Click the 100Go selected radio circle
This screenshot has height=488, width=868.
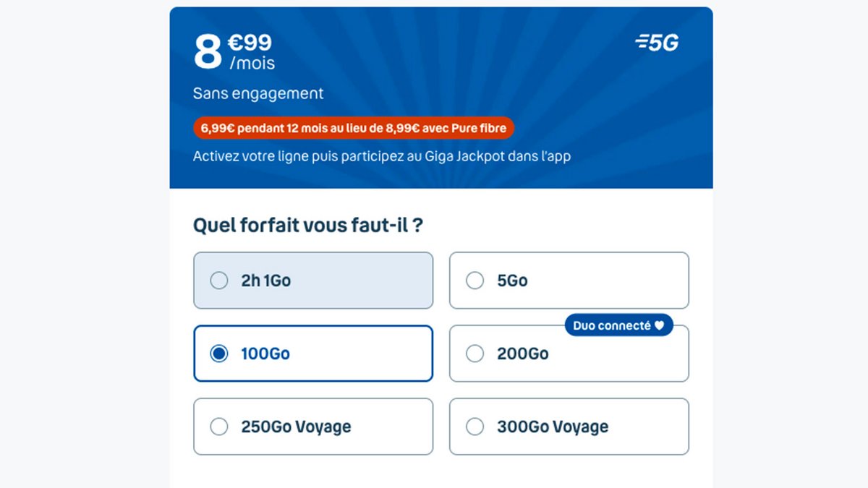click(219, 354)
